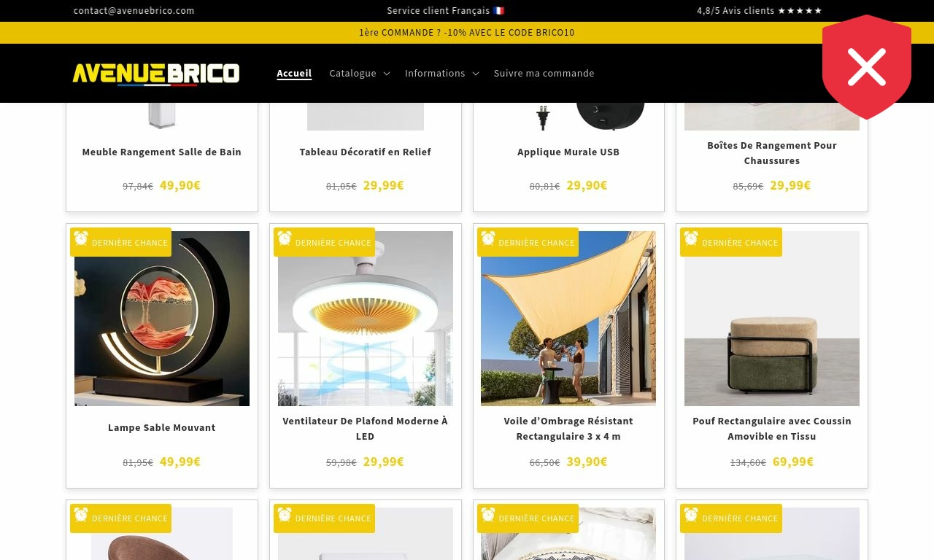Click contact@avenuebrico.com email link
The height and width of the screenshot is (560, 934).
[134, 11]
